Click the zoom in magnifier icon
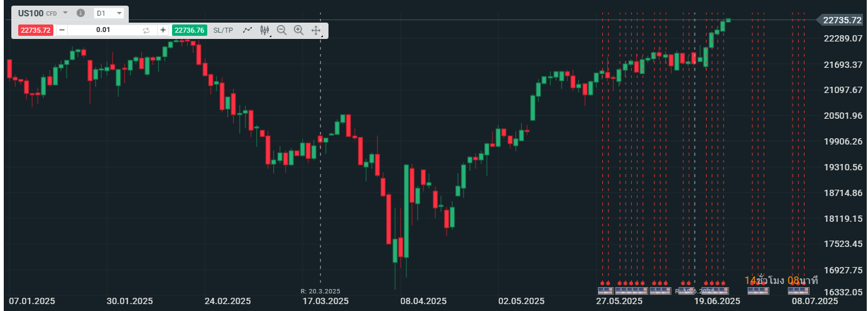This screenshot has height=311, width=868. click(x=298, y=30)
